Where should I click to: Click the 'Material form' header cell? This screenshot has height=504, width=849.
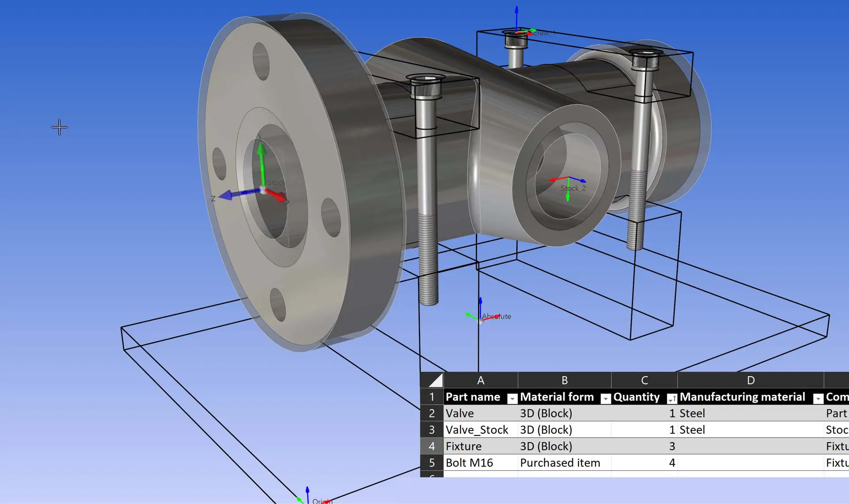(565, 397)
